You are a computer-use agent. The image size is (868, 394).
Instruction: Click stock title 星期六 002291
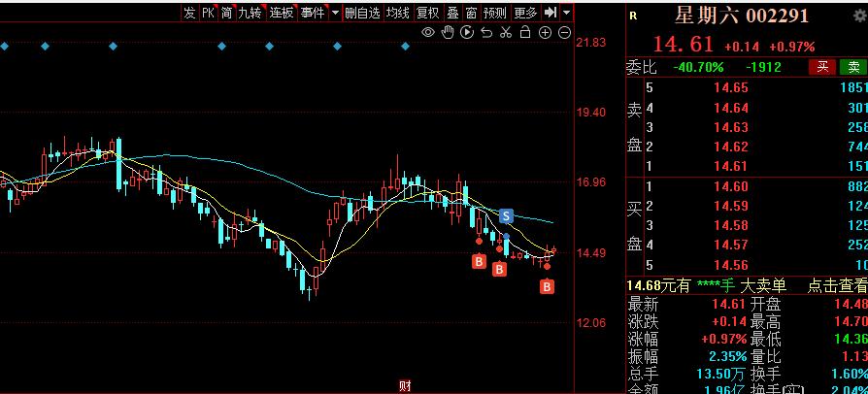coord(741,16)
